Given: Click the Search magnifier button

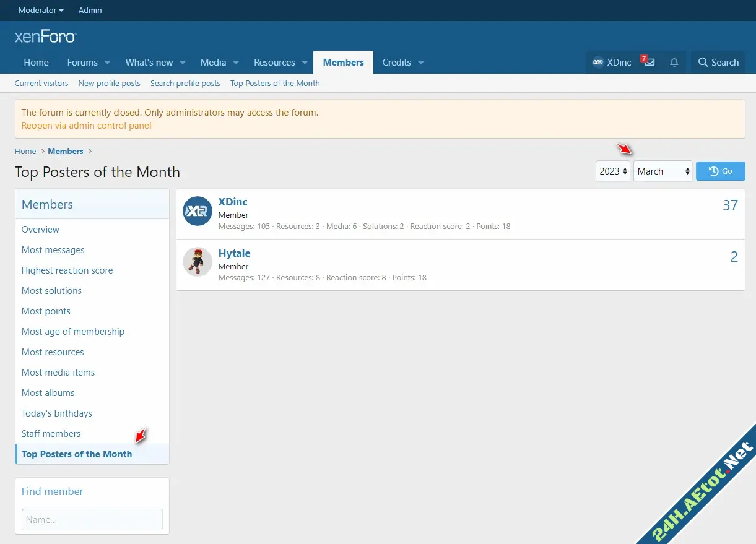Looking at the screenshot, I should coord(718,63).
